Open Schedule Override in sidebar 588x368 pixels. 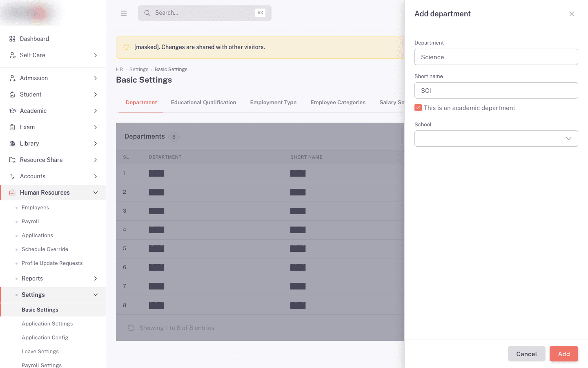pos(45,249)
